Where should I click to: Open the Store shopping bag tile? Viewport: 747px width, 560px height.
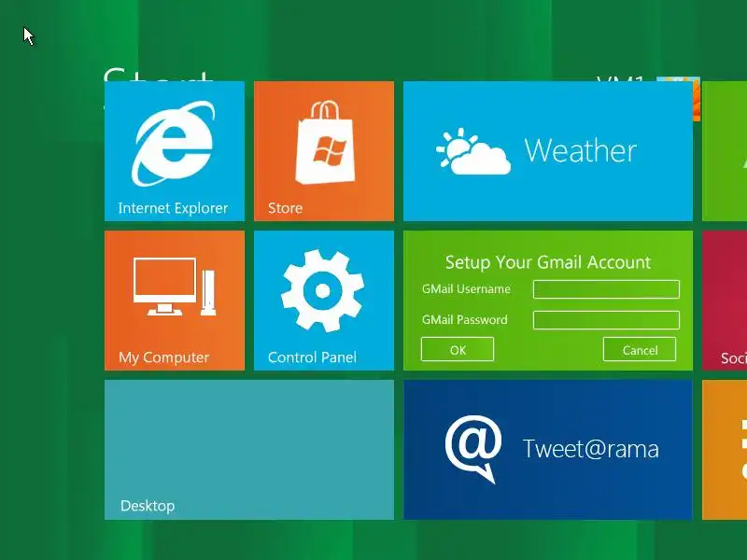[x=324, y=151]
